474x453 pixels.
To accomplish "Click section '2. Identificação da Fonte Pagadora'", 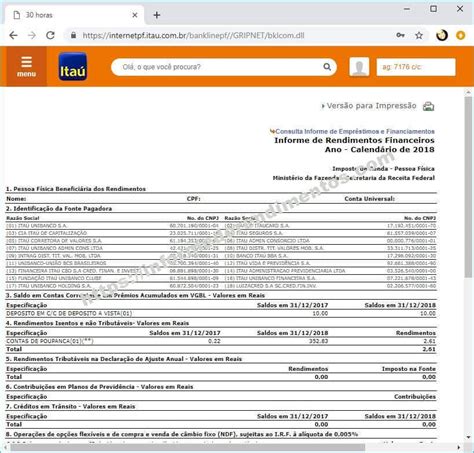I will (x=59, y=209).
